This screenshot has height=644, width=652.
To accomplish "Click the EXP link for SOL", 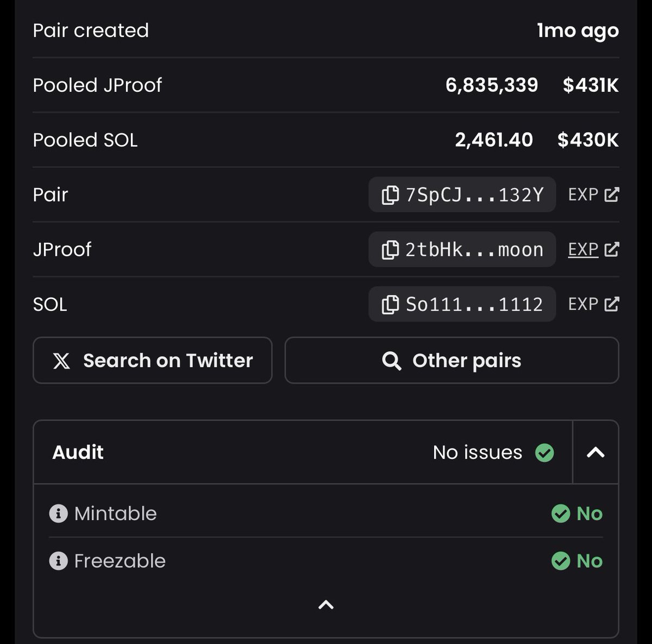I will click(583, 304).
